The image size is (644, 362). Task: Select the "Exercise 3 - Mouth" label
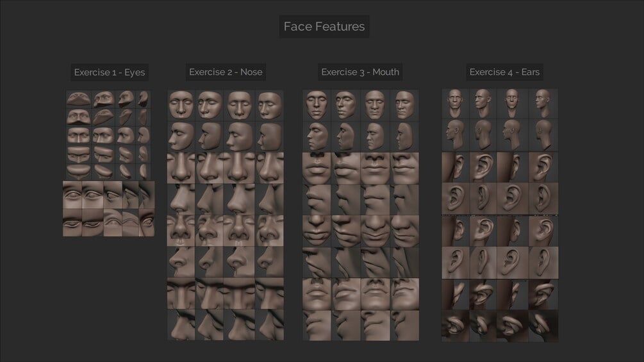pyautogui.click(x=359, y=72)
